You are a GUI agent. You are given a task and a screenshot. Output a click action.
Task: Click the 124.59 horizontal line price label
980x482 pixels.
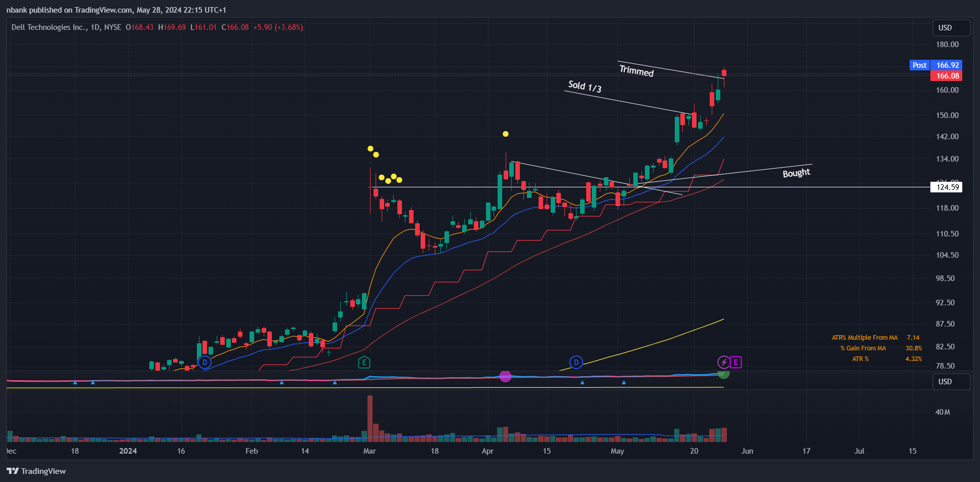[x=947, y=187]
